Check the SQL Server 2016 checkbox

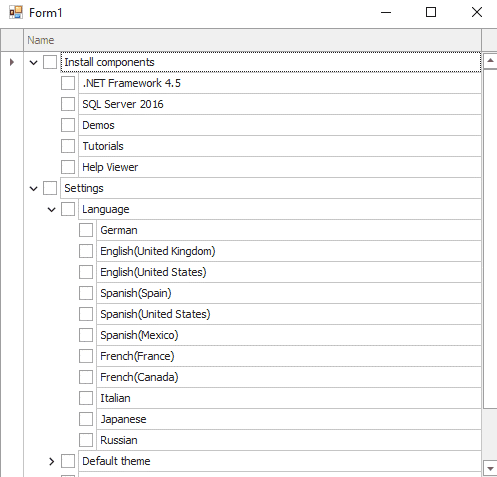point(68,104)
